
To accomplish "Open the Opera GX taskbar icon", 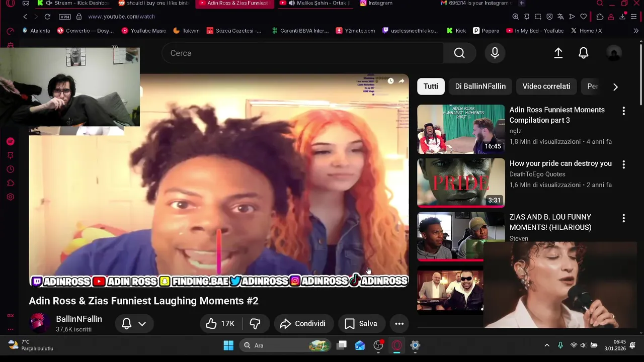I will [397, 345].
